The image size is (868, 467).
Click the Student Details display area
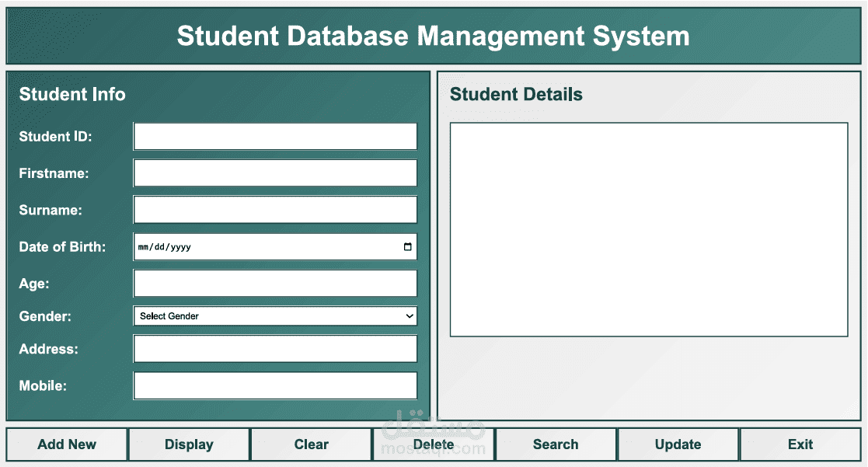(x=649, y=230)
